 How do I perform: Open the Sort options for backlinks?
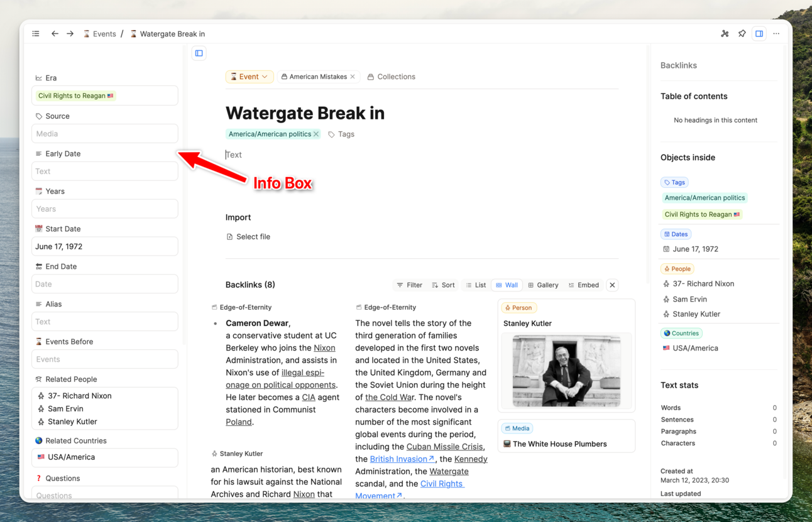[443, 285]
